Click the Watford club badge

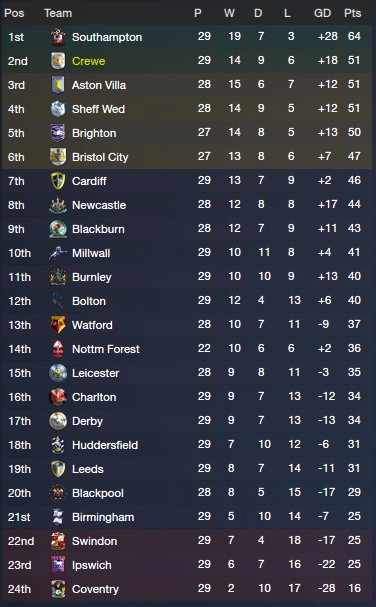(x=58, y=325)
